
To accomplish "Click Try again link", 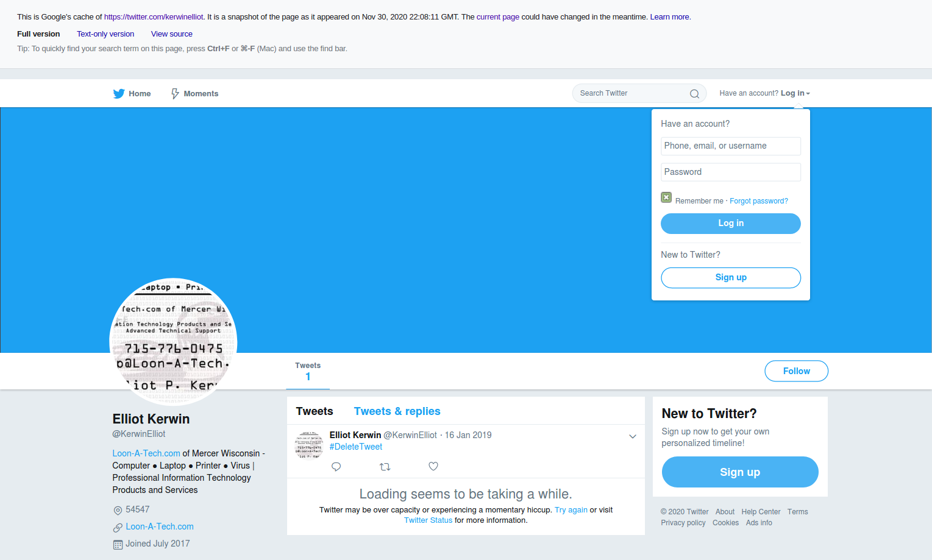I will pos(571,510).
